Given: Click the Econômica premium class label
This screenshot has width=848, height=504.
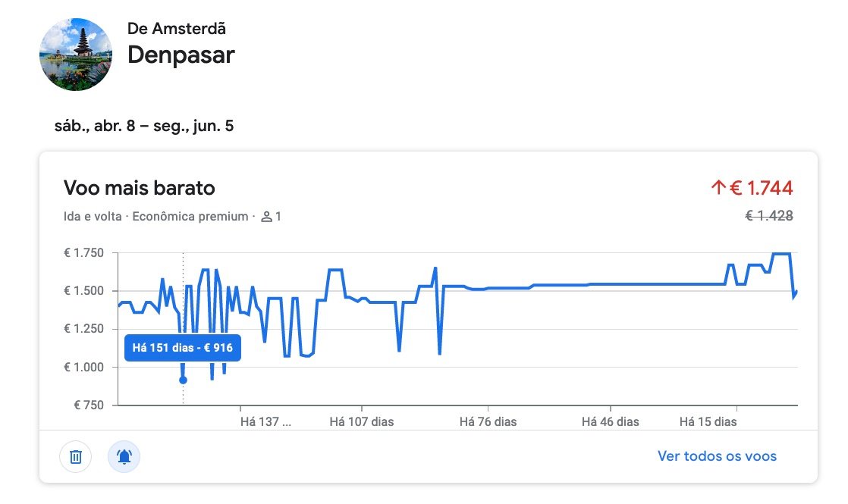Looking at the screenshot, I should [x=190, y=217].
